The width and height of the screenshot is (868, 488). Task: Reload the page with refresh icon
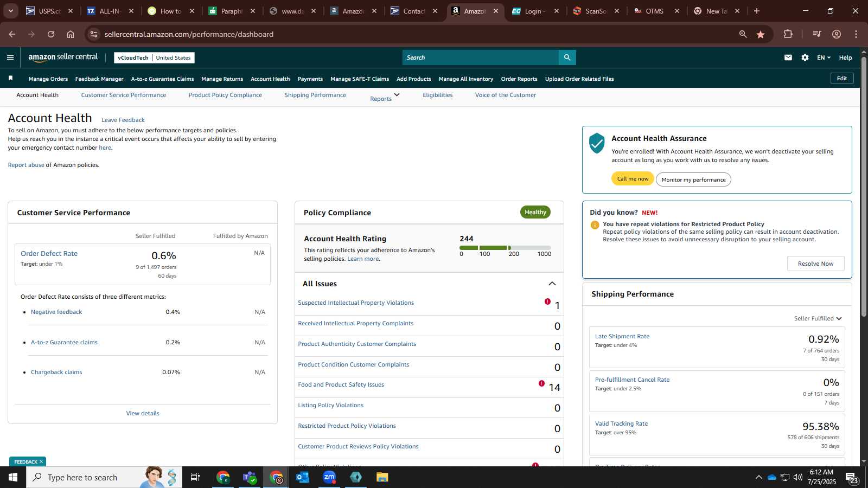51,34
